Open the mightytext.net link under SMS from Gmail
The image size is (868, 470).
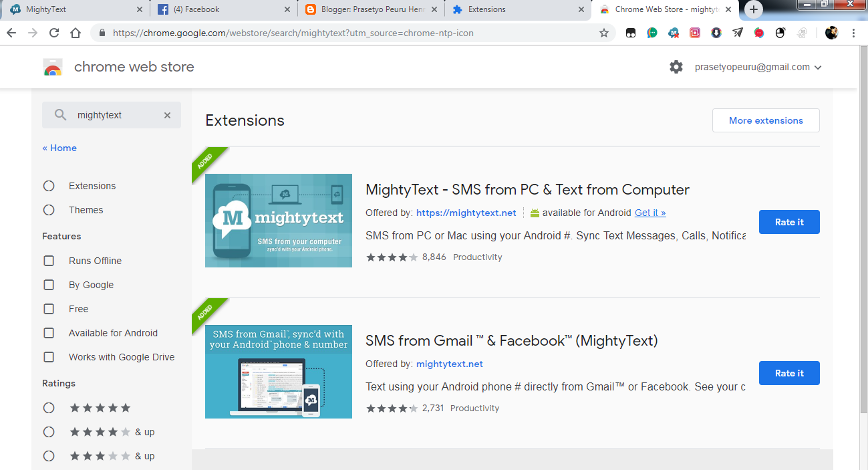(x=450, y=364)
